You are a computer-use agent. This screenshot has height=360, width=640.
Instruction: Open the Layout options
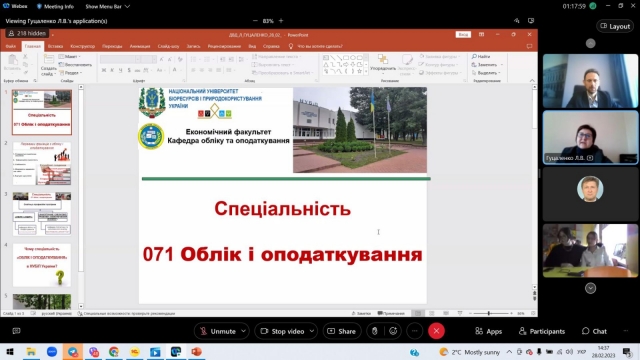pos(615,26)
